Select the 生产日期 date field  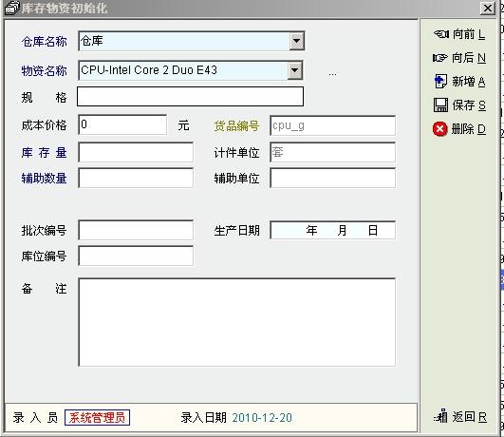pyautogui.click(x=333, y=230)
